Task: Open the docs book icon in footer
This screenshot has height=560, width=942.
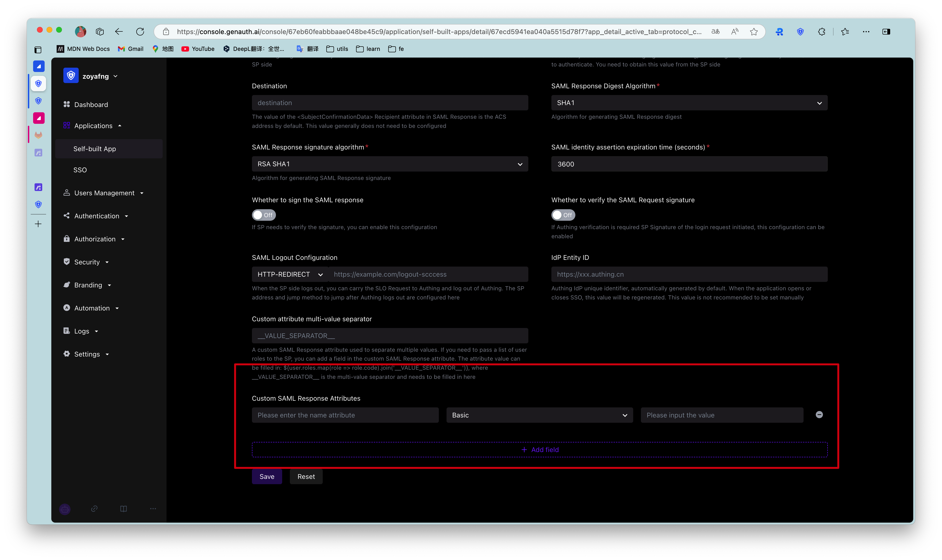Action: point(123,509)
